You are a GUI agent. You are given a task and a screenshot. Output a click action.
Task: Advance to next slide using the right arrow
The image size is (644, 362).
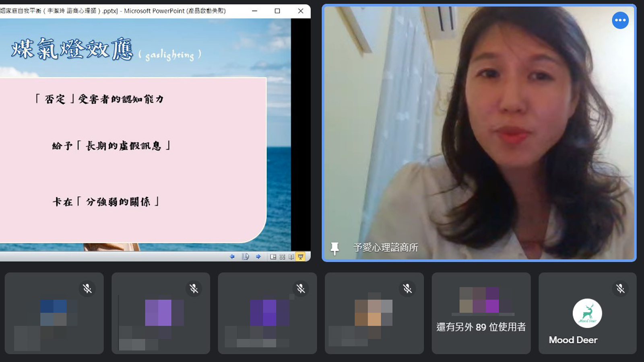tap(258, 257)
